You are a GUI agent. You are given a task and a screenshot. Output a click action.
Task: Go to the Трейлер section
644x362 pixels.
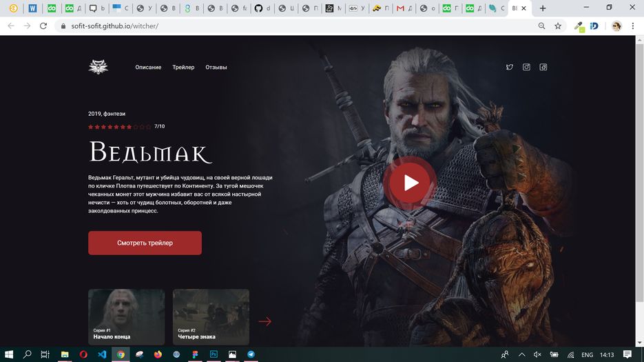point(183,67)
